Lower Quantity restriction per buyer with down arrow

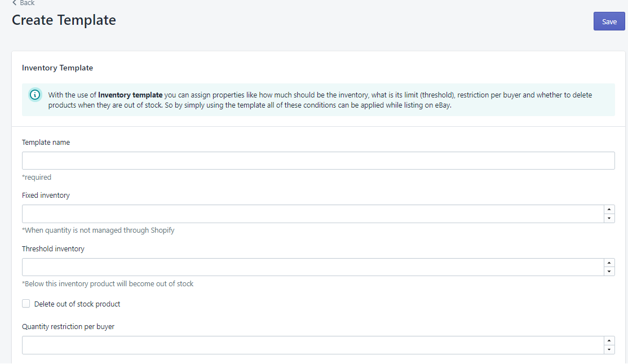[x=609, y=350]
